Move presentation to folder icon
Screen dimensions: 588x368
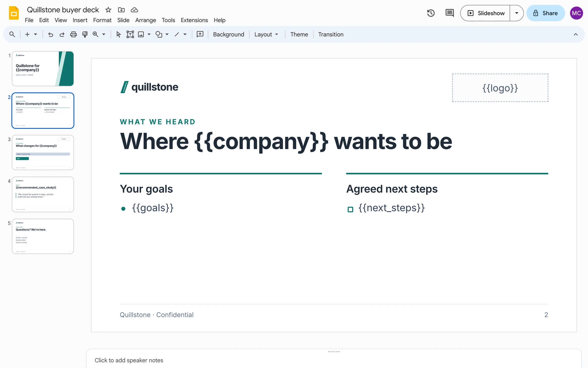[121, 10]
